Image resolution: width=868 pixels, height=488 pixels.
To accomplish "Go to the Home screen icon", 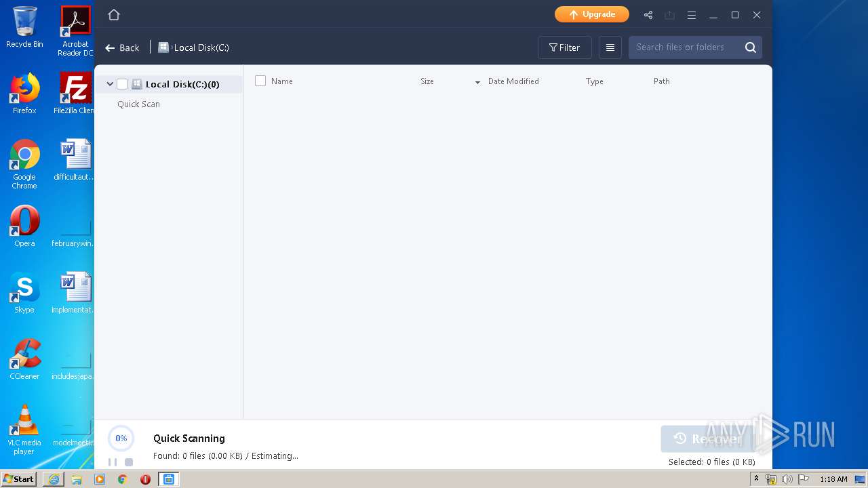I will (114, 15).
